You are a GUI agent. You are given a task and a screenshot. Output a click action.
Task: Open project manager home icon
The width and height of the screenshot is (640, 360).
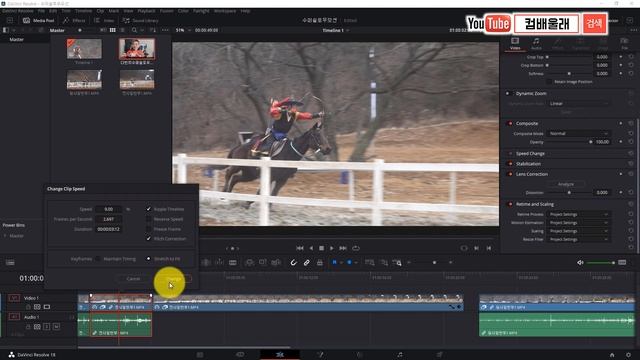(612, 355)
